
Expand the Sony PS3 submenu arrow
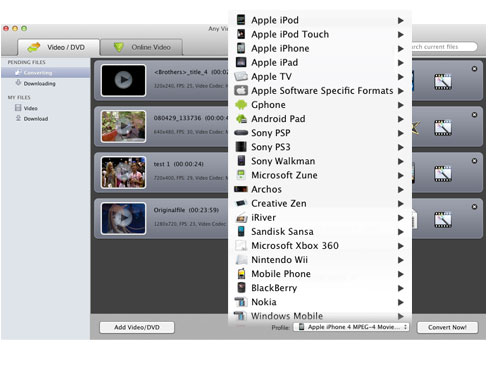pos(401,147)
